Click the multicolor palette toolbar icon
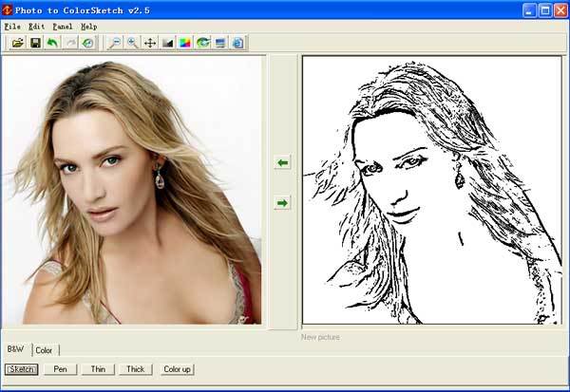 185,43
